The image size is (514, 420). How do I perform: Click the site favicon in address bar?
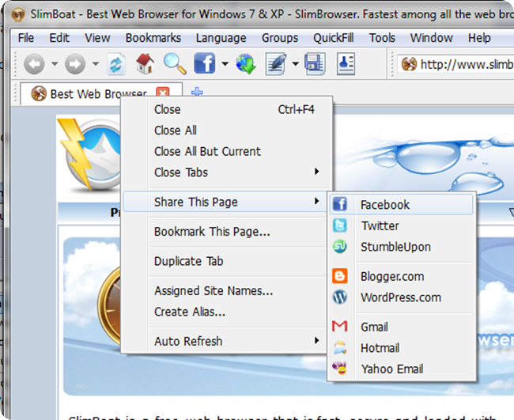[409, 64]
